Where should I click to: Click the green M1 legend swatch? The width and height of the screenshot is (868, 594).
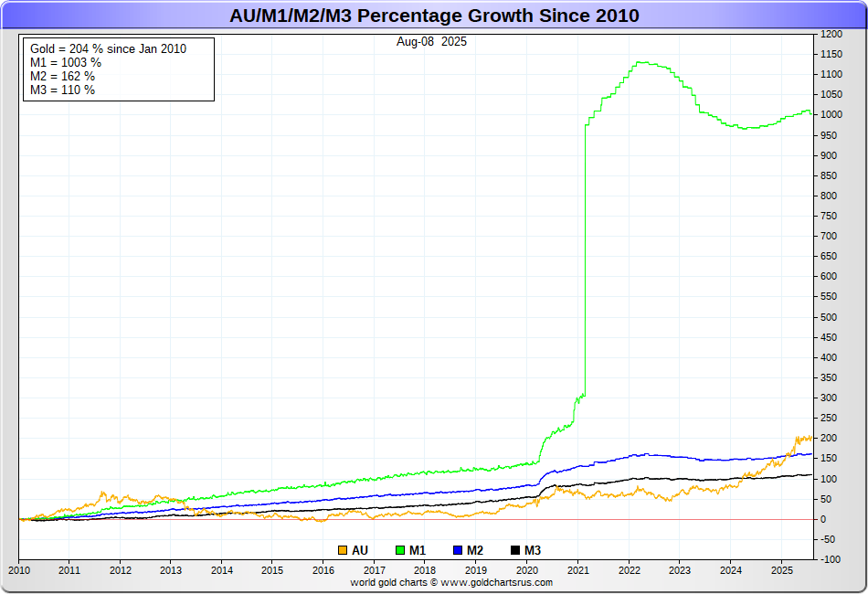(x=400, y=550)
